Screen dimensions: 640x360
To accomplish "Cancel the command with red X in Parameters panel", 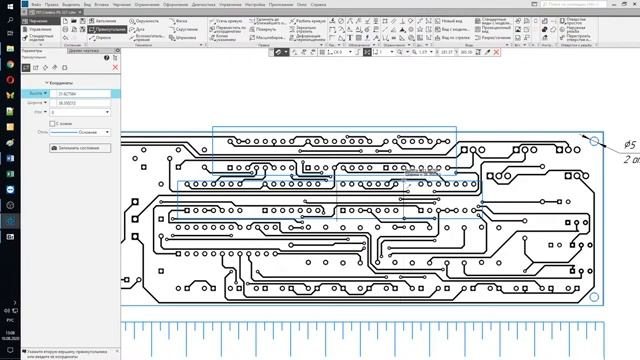I will tap(115, 67).
